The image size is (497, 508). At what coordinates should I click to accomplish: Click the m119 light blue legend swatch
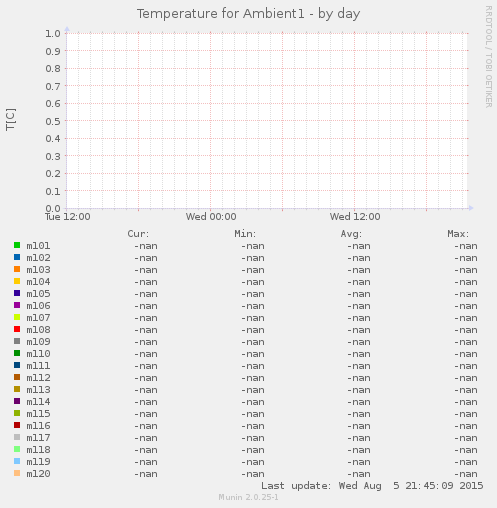tap(17, 461)
